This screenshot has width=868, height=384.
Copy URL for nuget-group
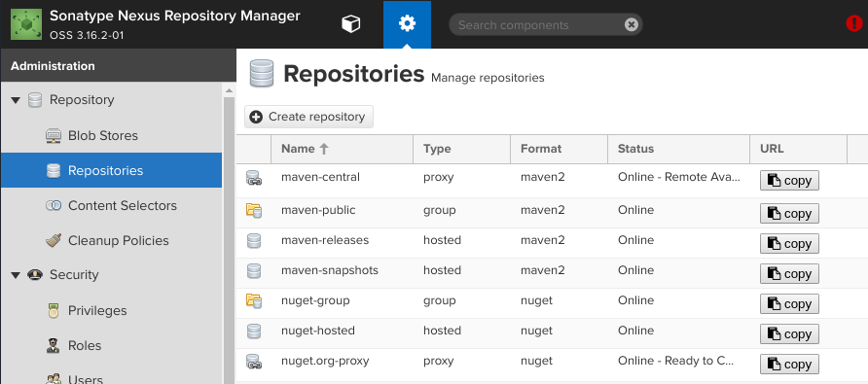click(789, 303)
